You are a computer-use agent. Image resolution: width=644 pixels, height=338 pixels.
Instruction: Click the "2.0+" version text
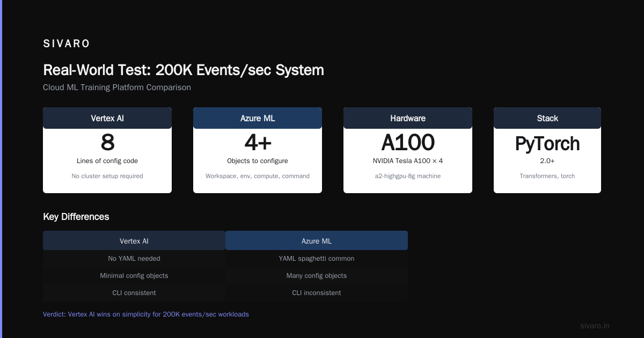coord(547,161)
